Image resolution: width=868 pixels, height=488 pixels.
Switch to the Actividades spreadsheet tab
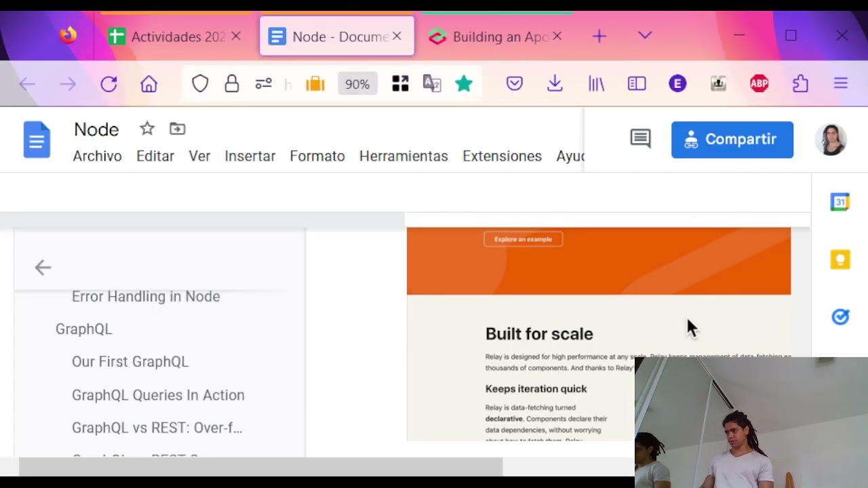pos(177,37)
